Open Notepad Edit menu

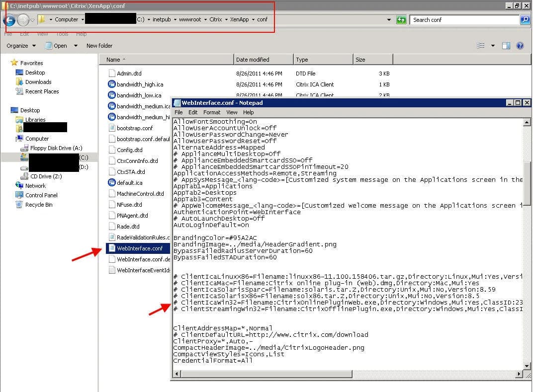tap(193, 112)
